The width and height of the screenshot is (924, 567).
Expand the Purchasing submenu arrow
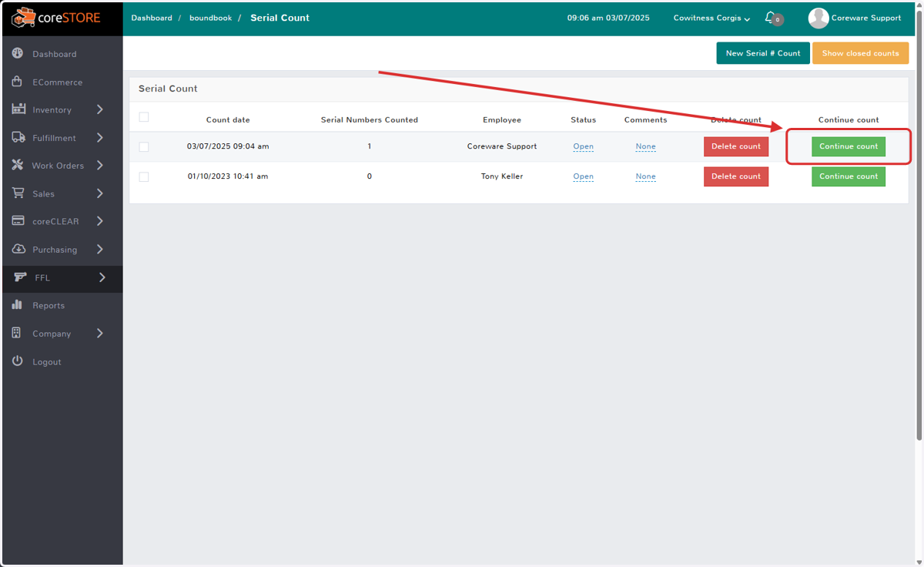click(100, 250)
